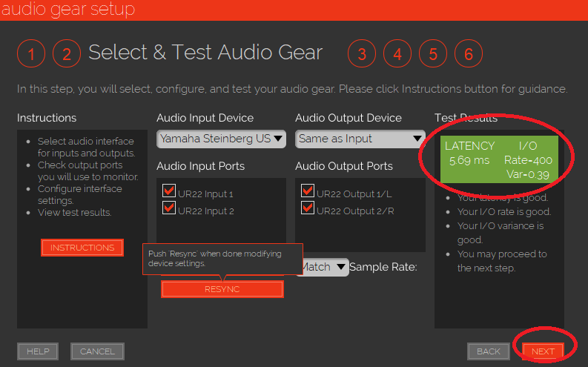
Task: Expand Audio Output Device dropdown
Action: [x=360, y=139]
